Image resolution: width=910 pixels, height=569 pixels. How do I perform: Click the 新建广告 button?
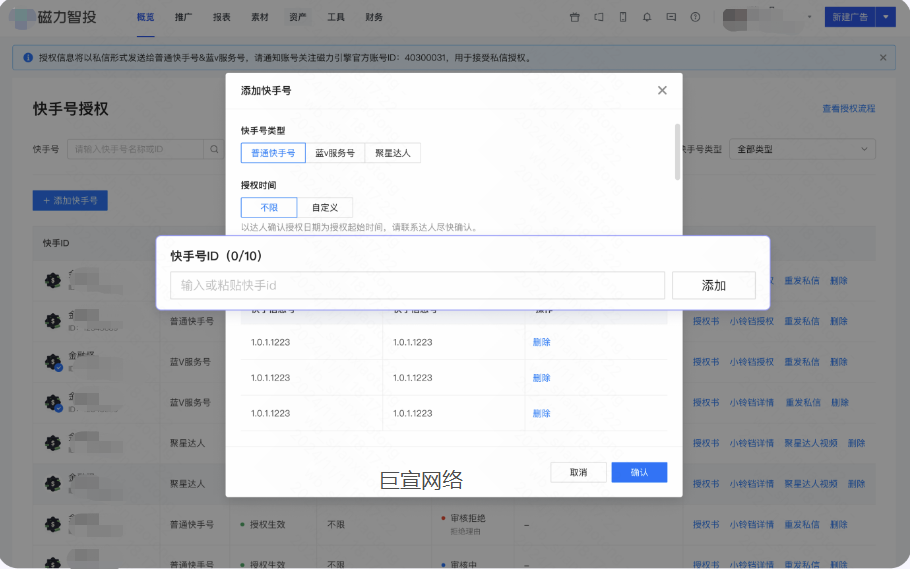click(x=850, y=17)
